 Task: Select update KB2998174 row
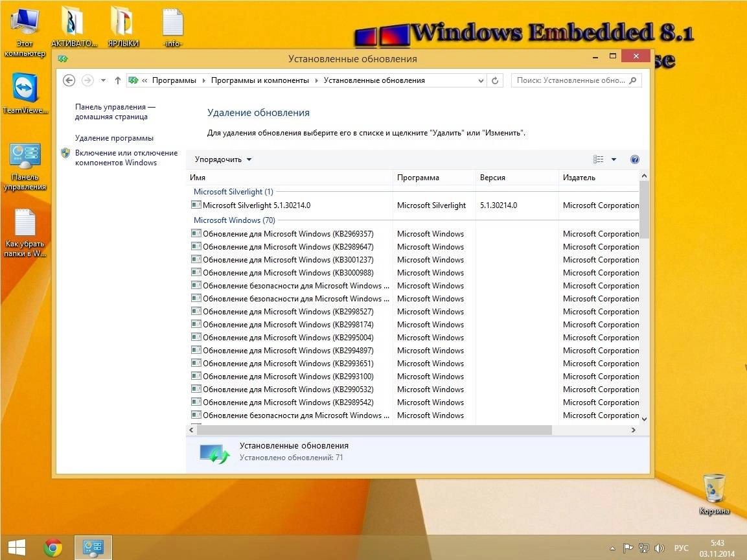pyautogui.click(x=413, y=325)
